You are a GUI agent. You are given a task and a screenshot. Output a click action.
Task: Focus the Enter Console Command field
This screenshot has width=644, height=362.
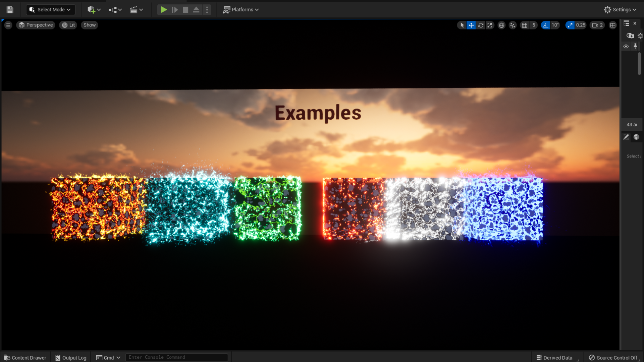point(177,357)
